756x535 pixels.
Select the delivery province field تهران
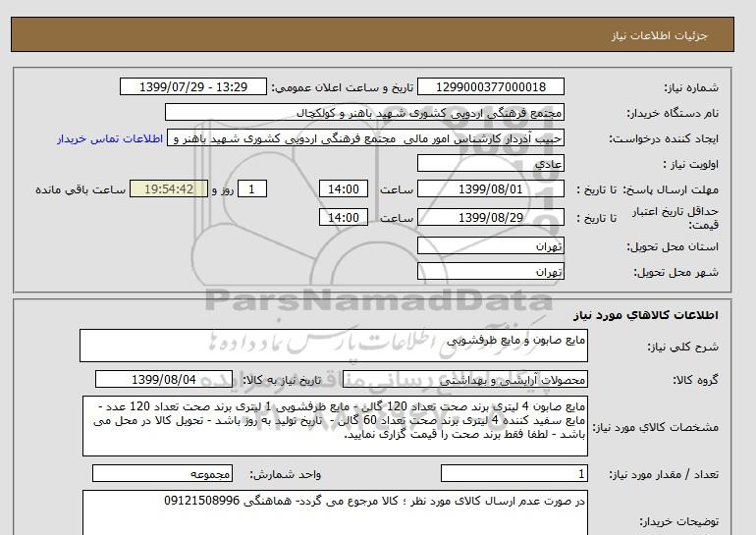pyautogui.click(x=490, y=245)
